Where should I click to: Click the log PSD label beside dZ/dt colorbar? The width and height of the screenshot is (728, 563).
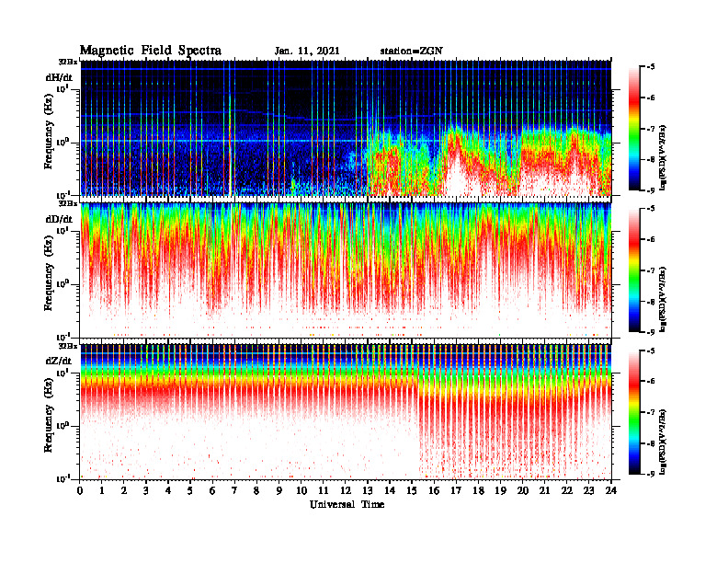tap(663, 442)
